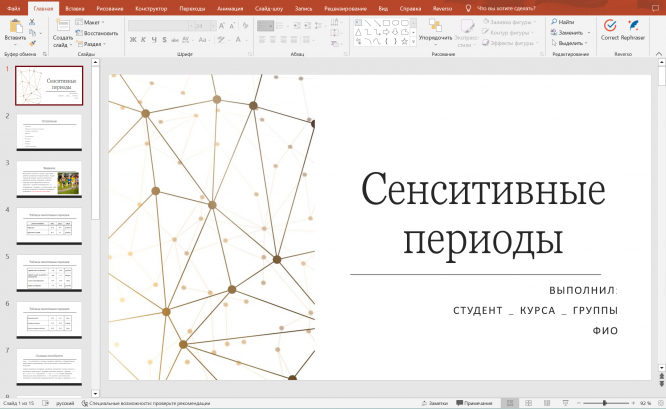Viewport: 666px width, 409px height.
Task: Click the Rephraser icon
Action: click(x=633, y=26)
